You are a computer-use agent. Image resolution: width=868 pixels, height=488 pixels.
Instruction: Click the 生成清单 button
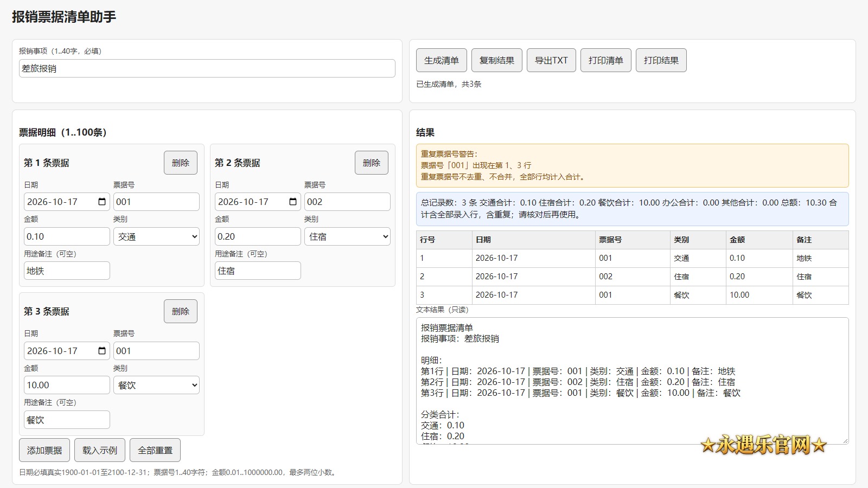click(442, 60)
